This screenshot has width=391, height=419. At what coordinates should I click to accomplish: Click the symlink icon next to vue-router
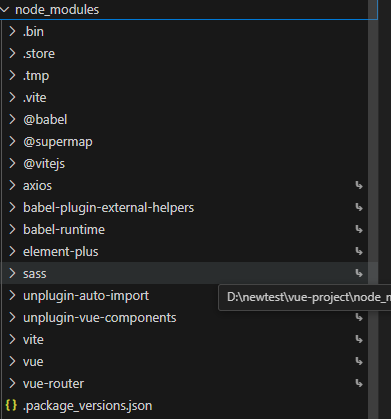tap(359, 383)
